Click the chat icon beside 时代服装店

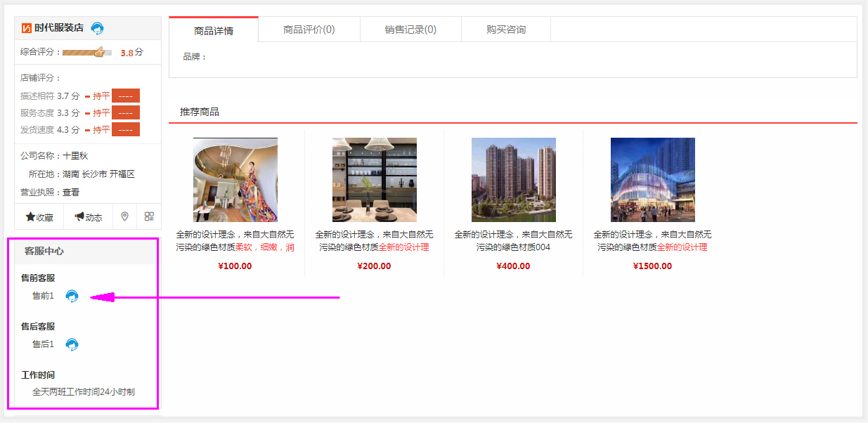[98, 28]
